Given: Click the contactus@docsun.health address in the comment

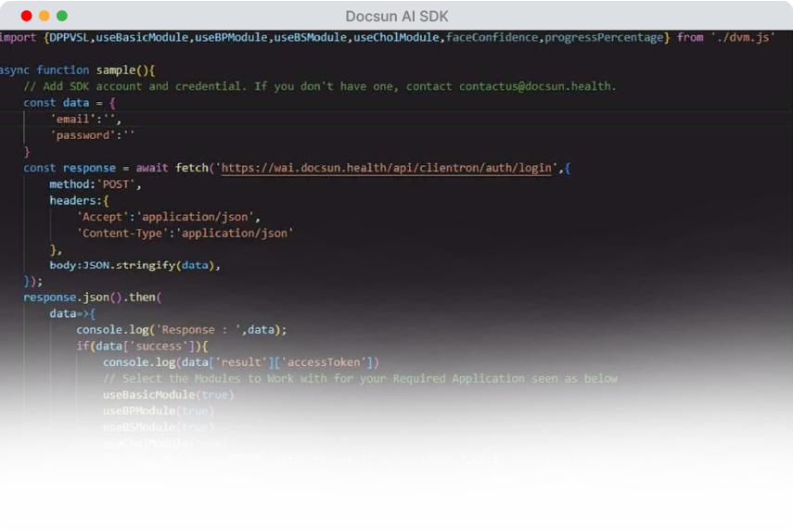Looking at the screenshot, I should [x=535, y=86].
